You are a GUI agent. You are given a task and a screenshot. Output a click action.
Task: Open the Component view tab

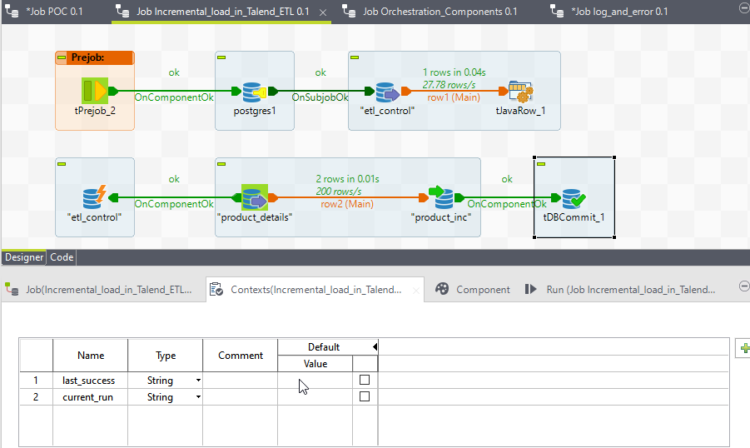473,290
